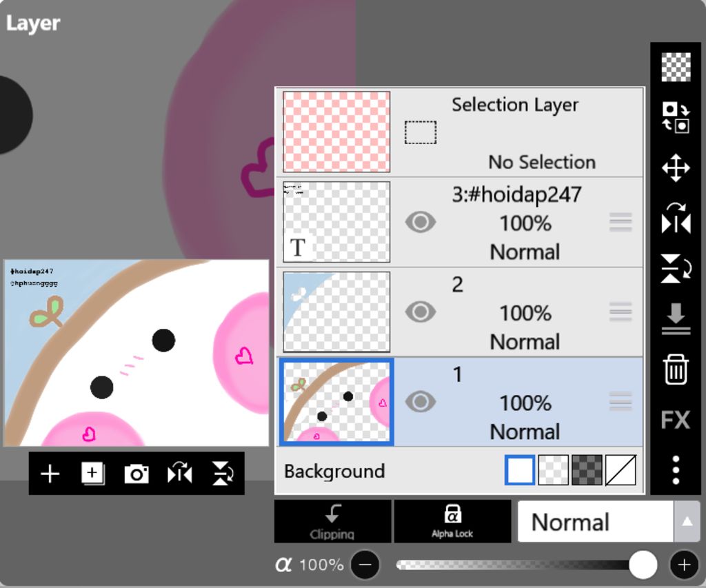Image resolution: width=706 pixels, height=588 pixels.
Task: Click the blend mode arrow button
Action: (687, 521)
